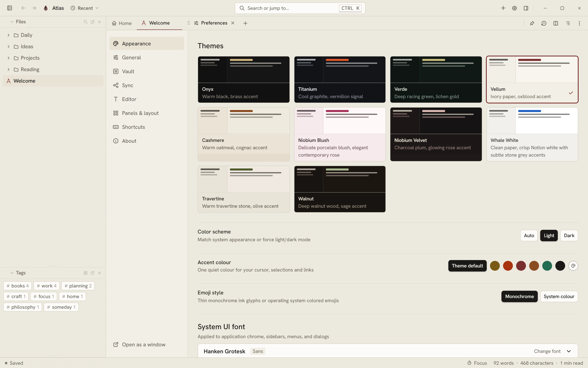The height and width of the screenshot is (368, 588).
Task: Click the plus icon in the title bar
Action: point(503,8)
